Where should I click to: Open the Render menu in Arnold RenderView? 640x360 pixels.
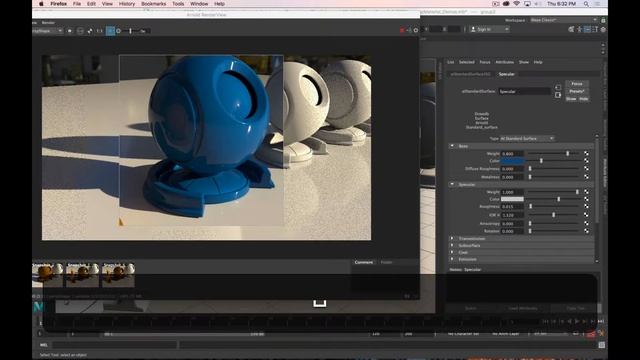48,23
